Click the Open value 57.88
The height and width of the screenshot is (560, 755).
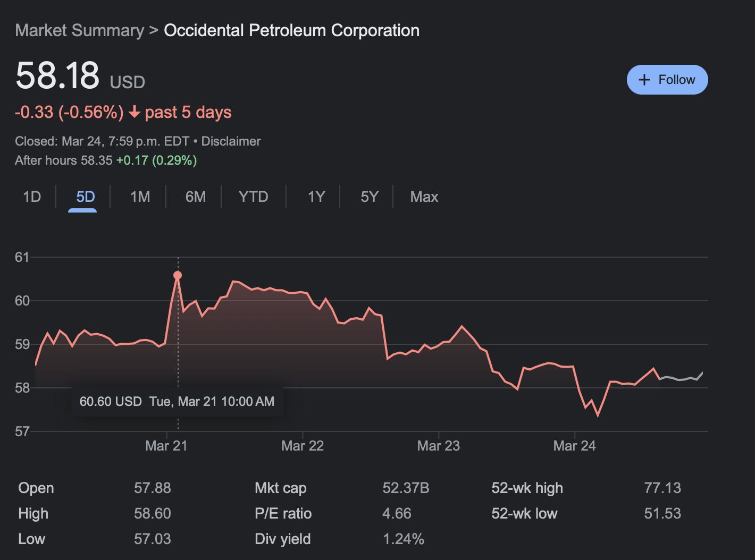153,488
